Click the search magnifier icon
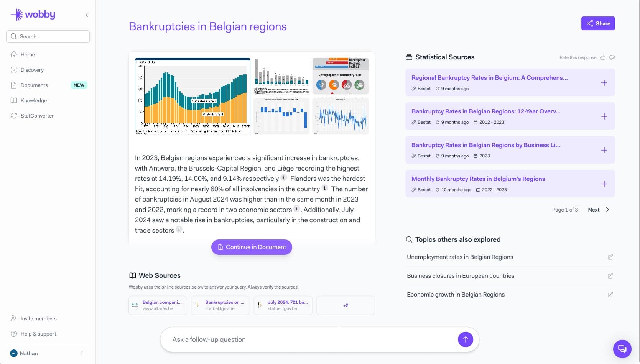The height and width of the screenshot is (364, 640). [14, 36]
